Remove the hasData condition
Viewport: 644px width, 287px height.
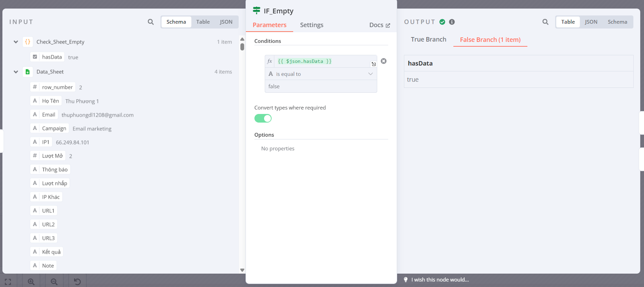point(384,61)
